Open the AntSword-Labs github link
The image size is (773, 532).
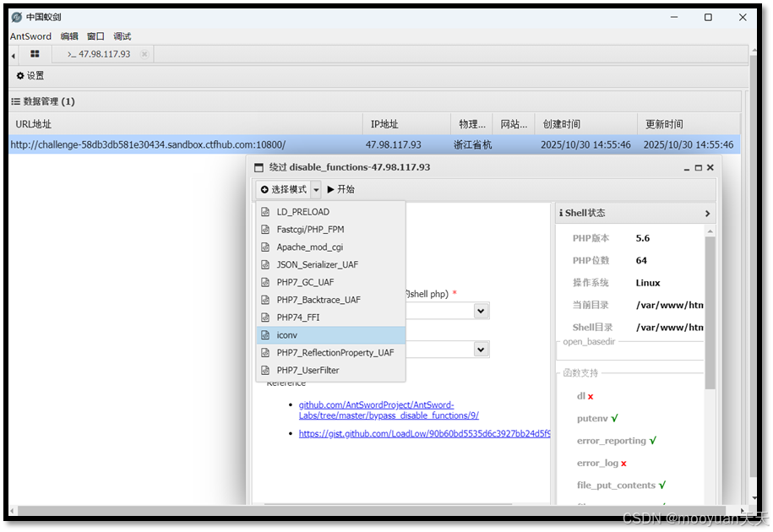[389, 410]
